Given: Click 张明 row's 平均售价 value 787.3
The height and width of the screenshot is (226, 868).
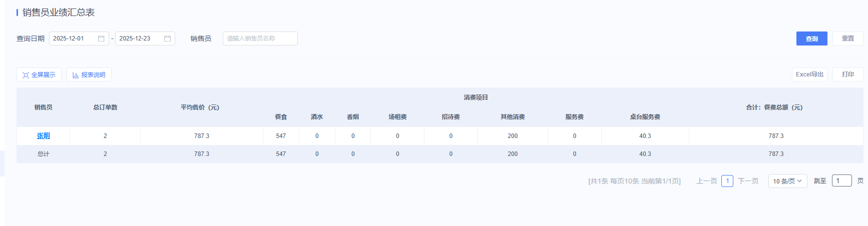Looking at the screenshot, I should (202, 136).
